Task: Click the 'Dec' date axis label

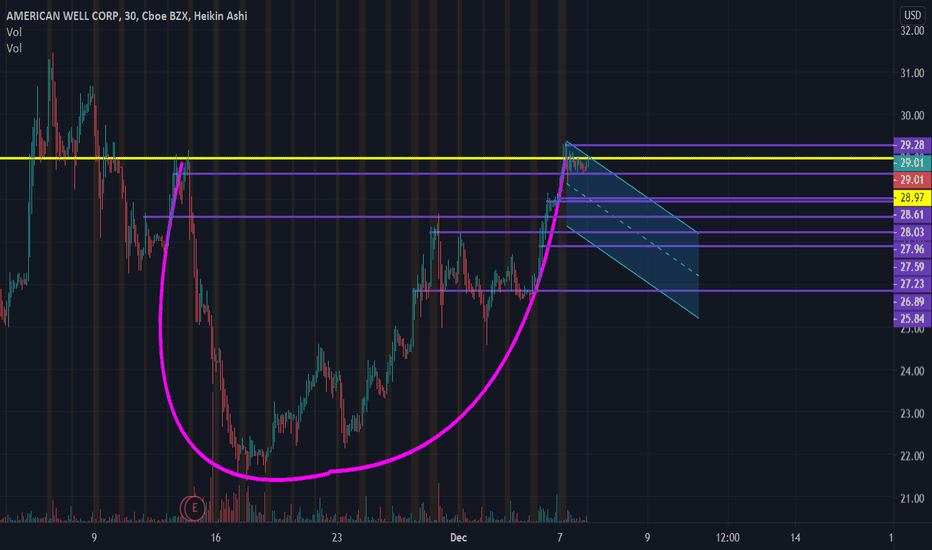Action: point(458,538)
